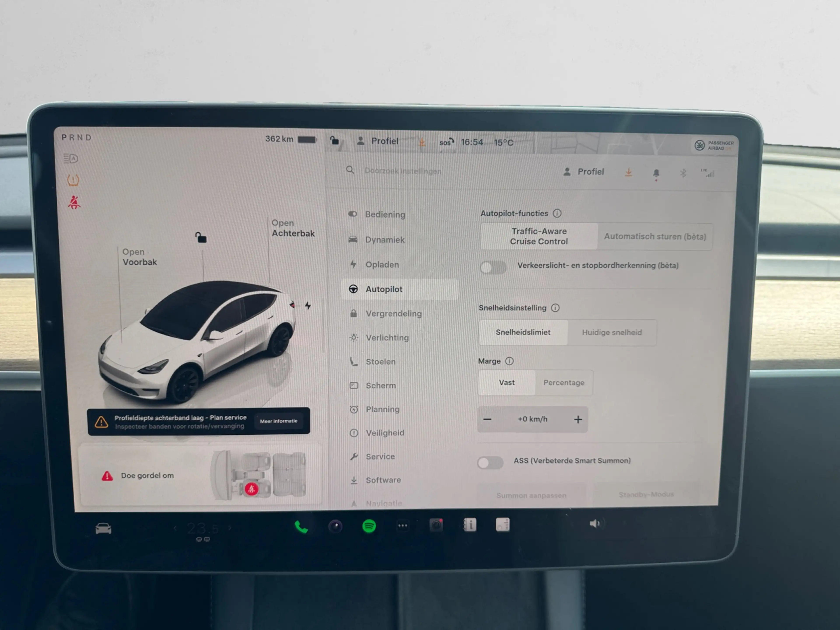Show info for Snelheidsinstelling

tap(555, 308)
